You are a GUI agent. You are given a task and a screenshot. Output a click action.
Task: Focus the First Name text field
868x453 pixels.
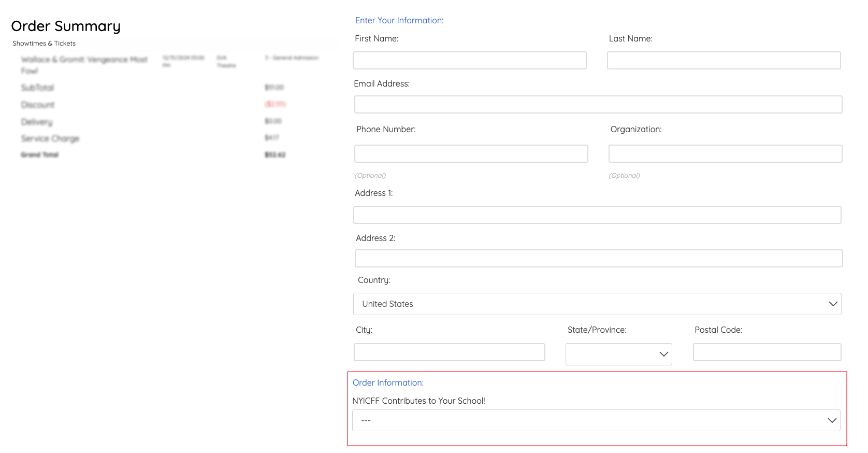[469, 61]
